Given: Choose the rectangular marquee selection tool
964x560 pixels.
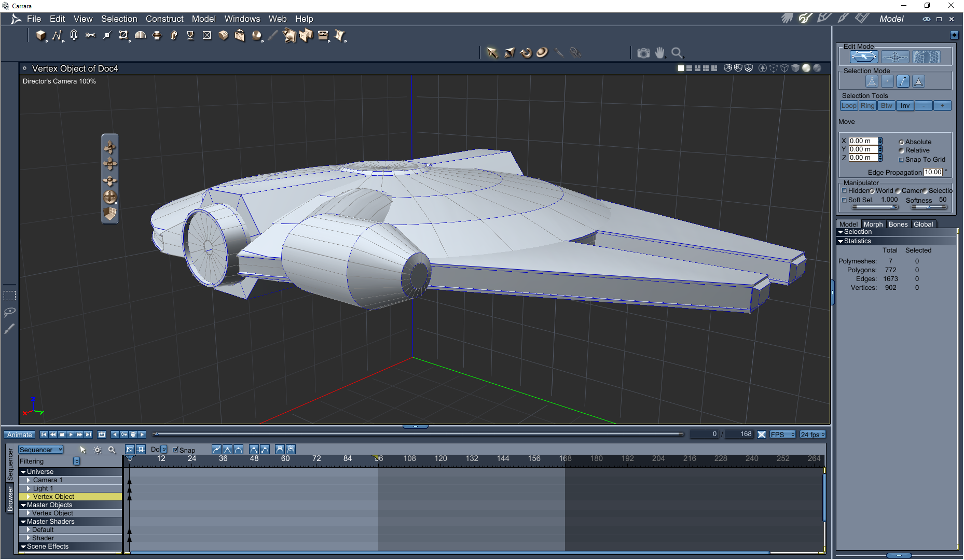Looking at the screenshot, I should [9, 296].
